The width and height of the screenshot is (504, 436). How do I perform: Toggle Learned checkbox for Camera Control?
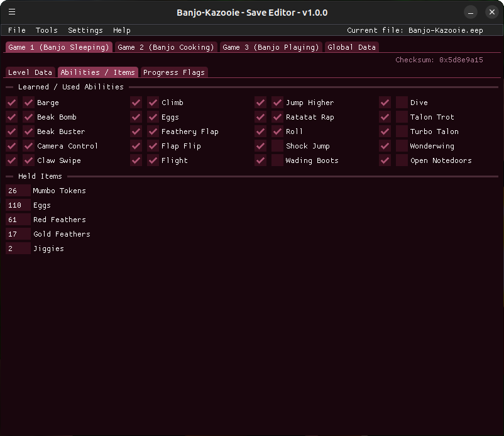coord(12,146)
